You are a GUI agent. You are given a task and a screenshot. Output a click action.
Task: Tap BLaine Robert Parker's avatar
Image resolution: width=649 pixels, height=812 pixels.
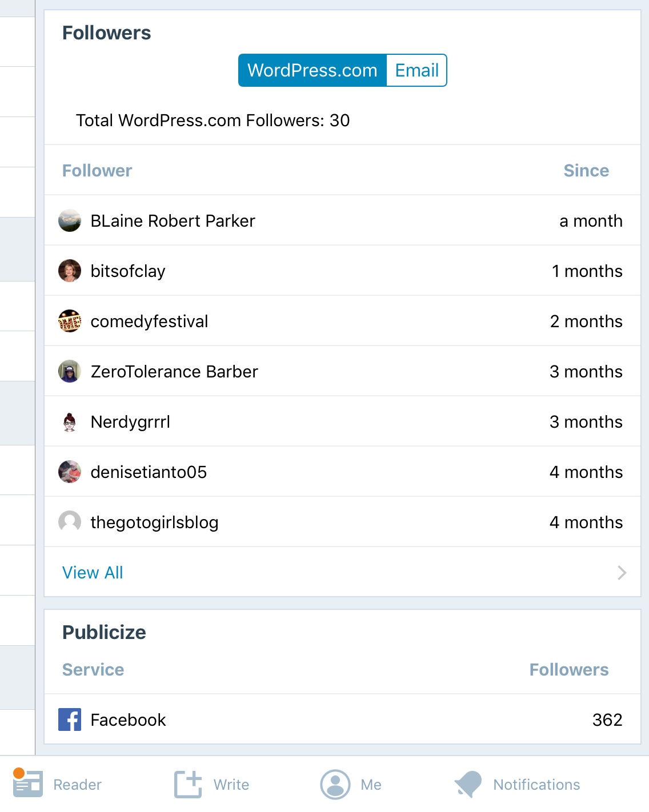[x=70, y=221]
